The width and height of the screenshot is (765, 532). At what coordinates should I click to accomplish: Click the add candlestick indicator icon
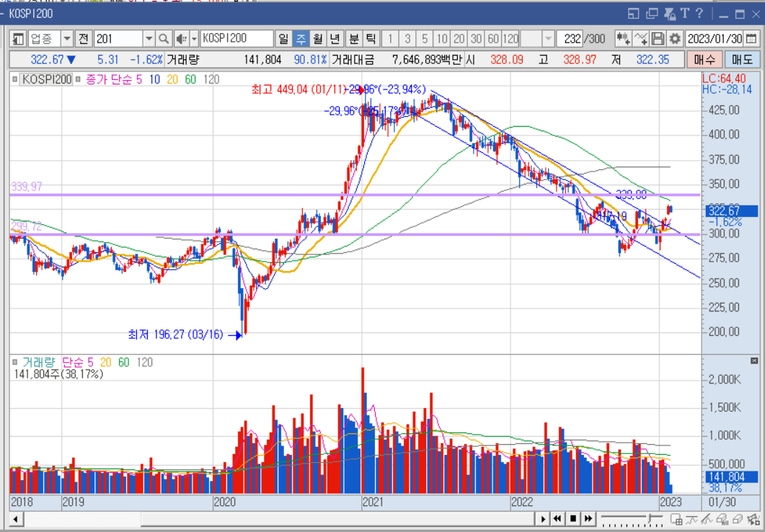[x=623, y=38]
